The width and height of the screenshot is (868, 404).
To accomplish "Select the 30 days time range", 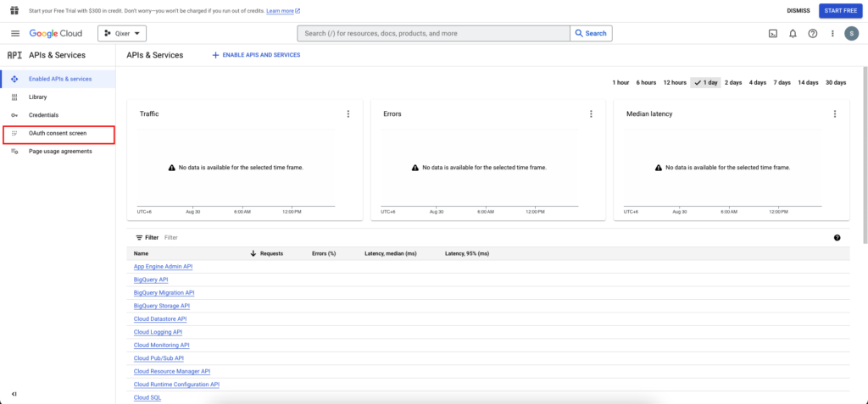I will point(836,82).
